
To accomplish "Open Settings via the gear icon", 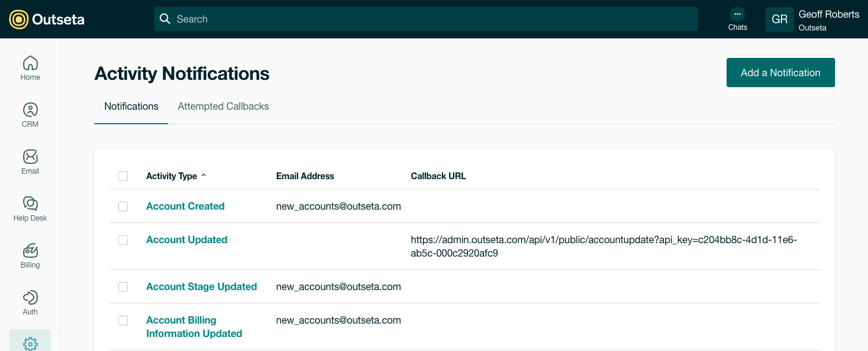I will (x=30, y=342).
